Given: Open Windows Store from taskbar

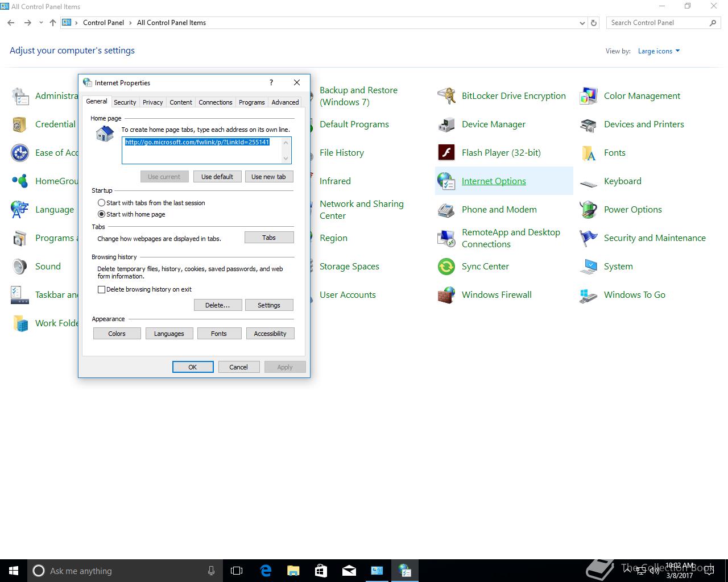Looking at the screenshot, I should point(321,571).
